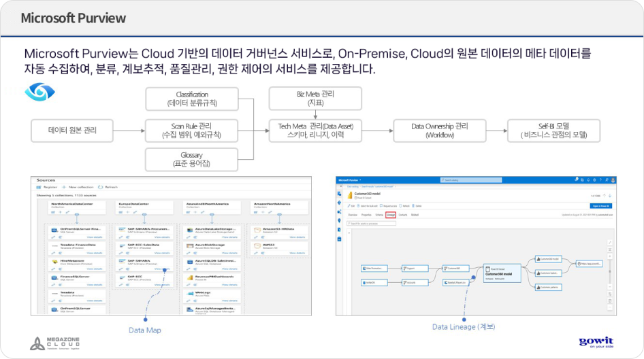Click View details on OnPremSQLServer-Fina source

[x=95, y=237]
